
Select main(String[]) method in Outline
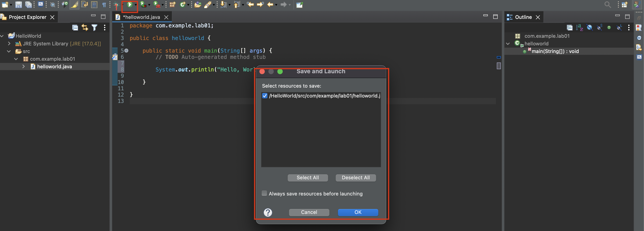point(555,51)
